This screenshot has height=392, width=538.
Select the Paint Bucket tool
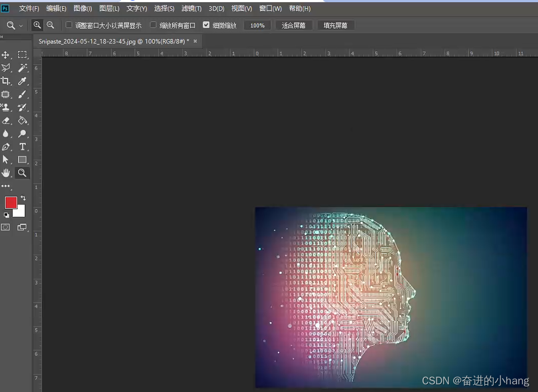[23, 121]
